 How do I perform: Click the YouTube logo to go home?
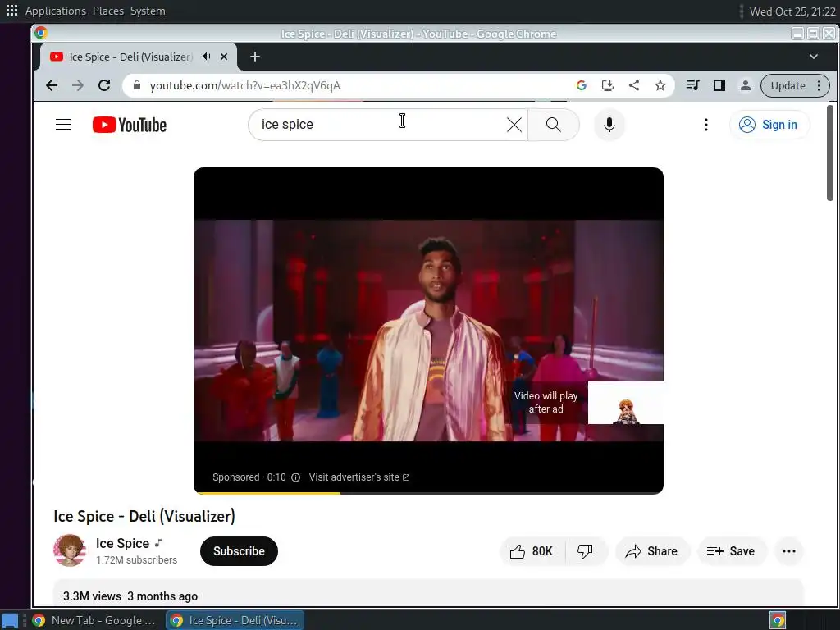click(129, 125)
